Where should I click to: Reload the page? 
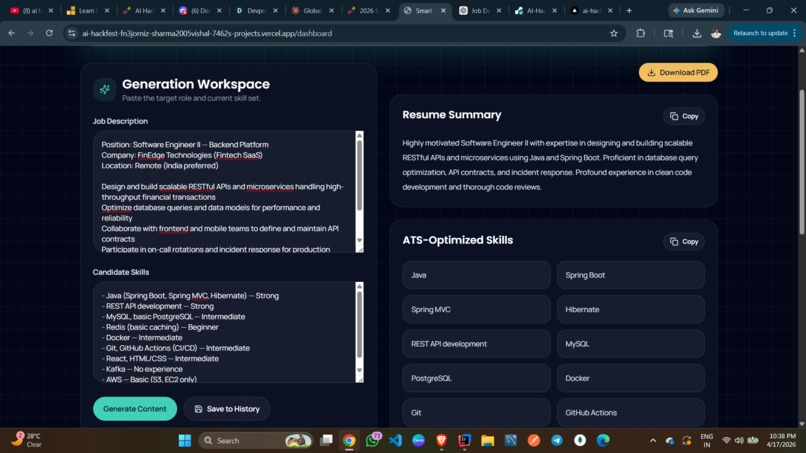coord(49,33)
